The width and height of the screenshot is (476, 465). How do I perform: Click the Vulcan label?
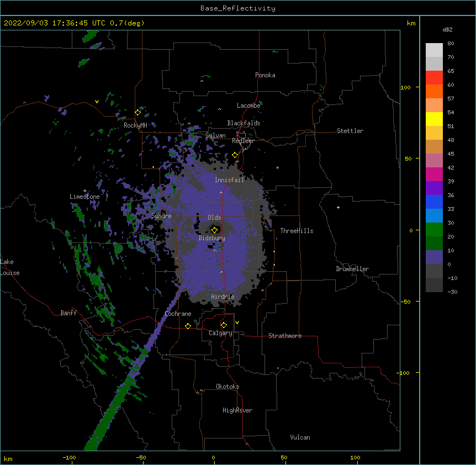[x=300, y=437]
